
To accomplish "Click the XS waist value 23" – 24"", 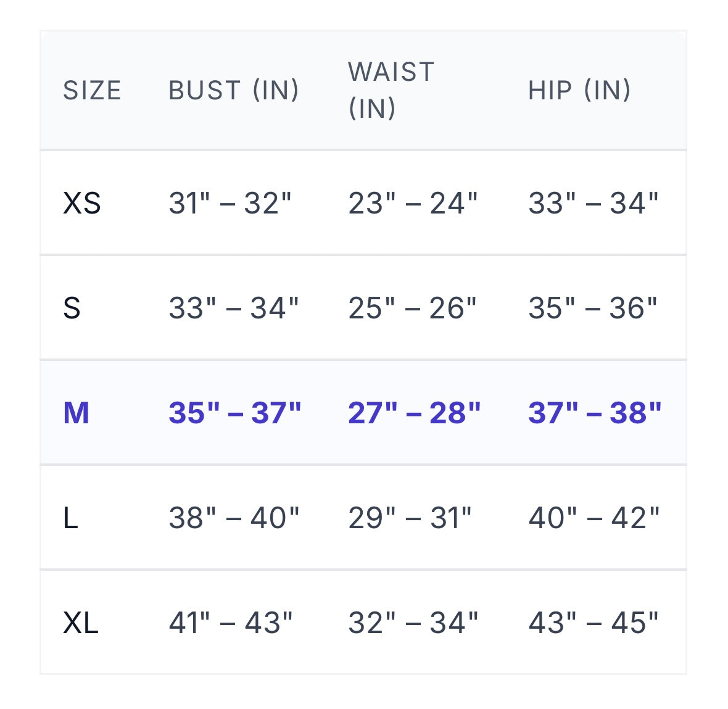I will click(x=413, y=203).
